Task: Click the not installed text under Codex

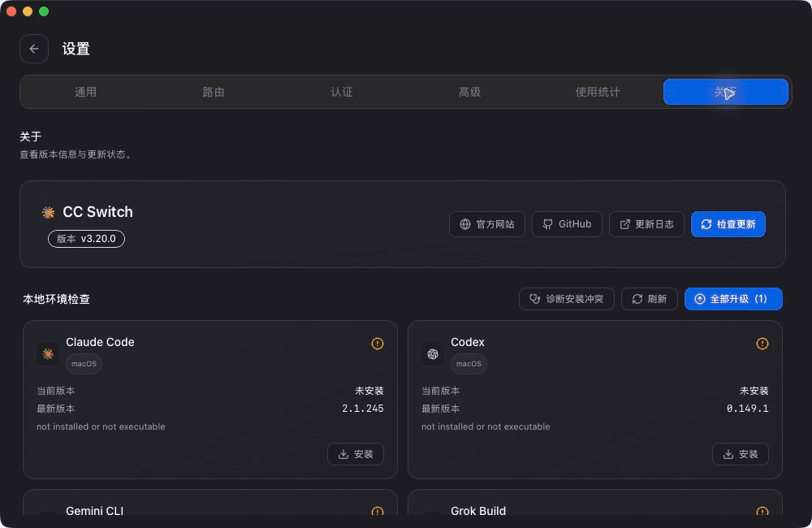Action: [x=486, y=427]
